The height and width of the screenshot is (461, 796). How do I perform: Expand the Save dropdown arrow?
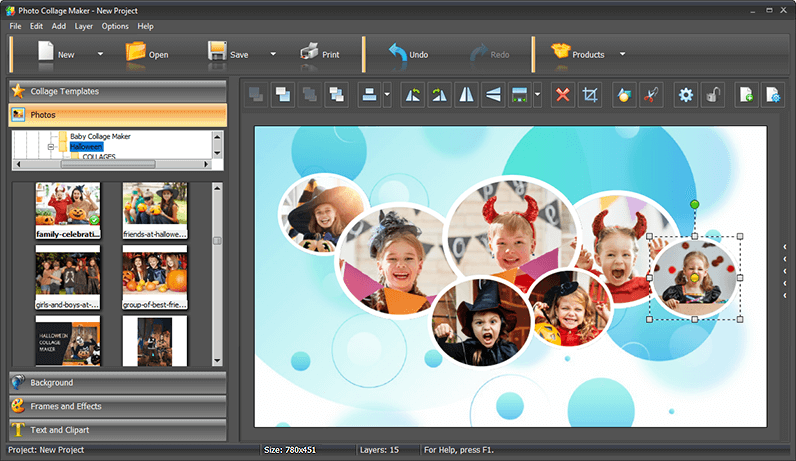click(x=273, y=54)
